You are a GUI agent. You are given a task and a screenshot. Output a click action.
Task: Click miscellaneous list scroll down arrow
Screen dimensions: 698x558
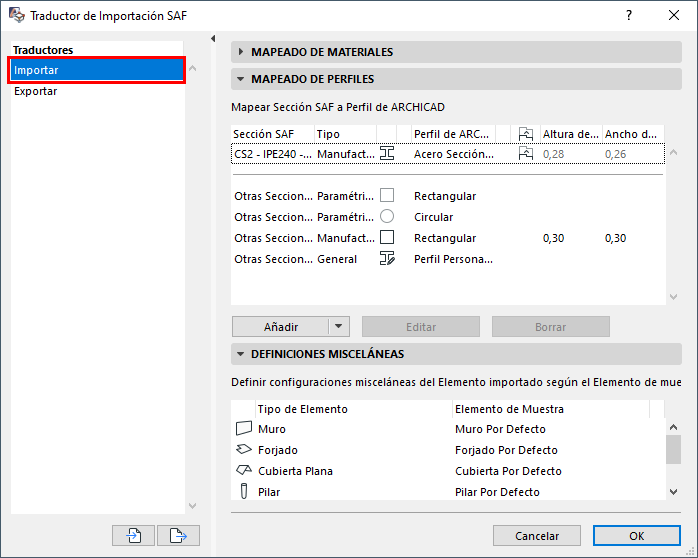pyautogui.click(x=674, y=492)
